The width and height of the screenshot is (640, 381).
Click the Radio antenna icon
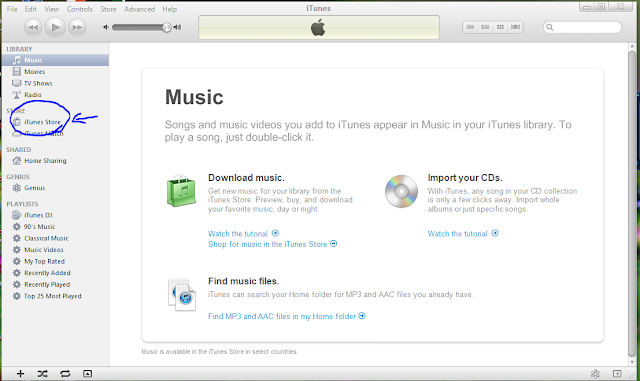[x=16, y=94]
